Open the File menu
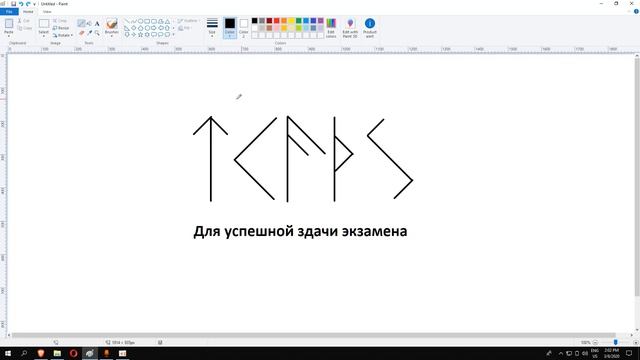 (9, 11)
